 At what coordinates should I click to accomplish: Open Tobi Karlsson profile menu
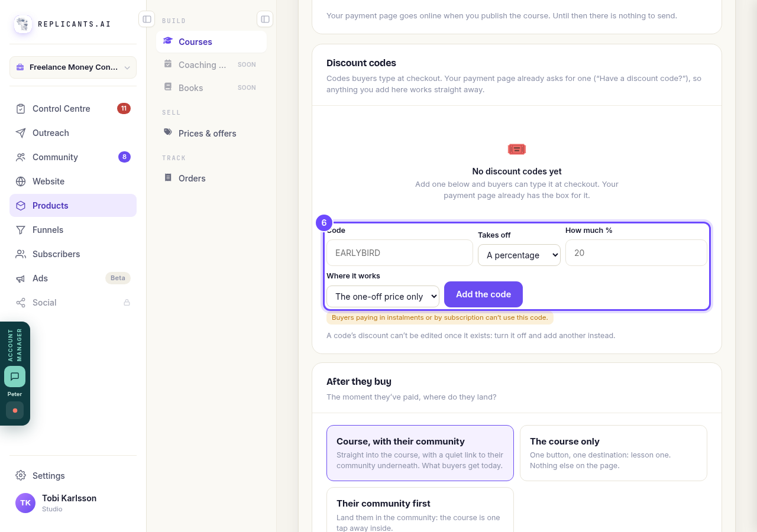73,503
